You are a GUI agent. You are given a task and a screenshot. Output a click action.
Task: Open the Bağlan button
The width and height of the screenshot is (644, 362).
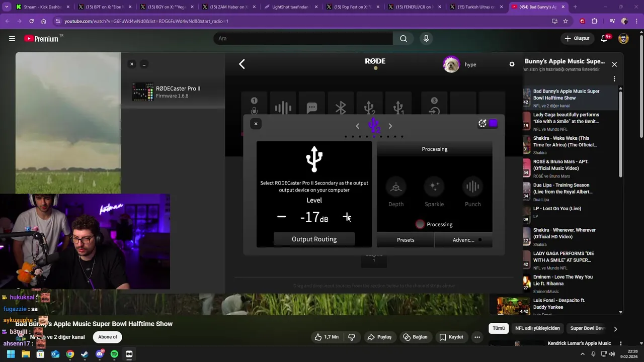pyautogui.click(x=415, y=337)
